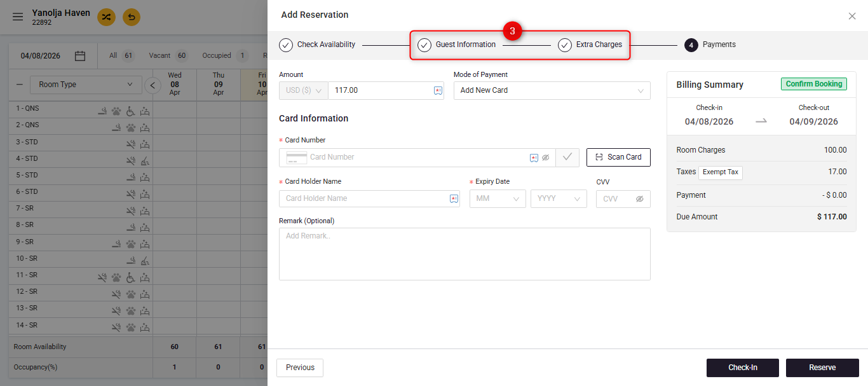Viewport: 868px width, 386px height.
Task: Go to previous dates with the circled arrow
Action: tap(153, 85)
